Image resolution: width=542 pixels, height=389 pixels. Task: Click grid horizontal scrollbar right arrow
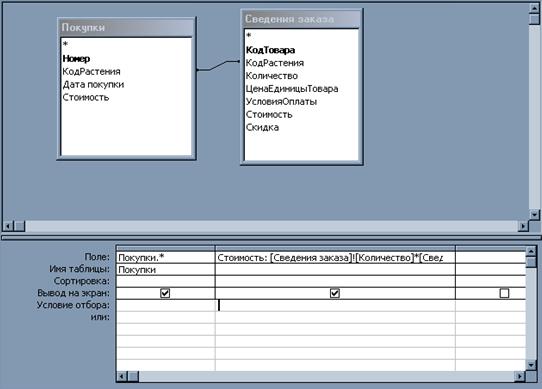click(x=520, y=376)
